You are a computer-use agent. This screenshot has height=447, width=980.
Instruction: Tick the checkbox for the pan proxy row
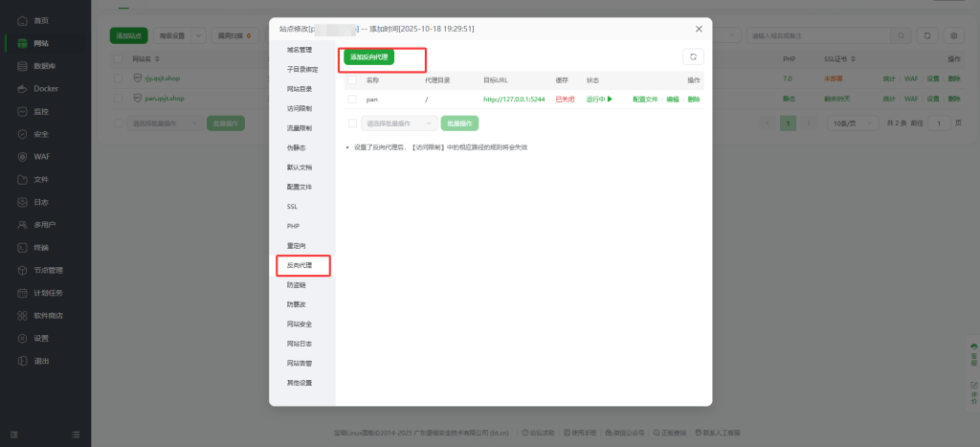click(x=352, y=99)
